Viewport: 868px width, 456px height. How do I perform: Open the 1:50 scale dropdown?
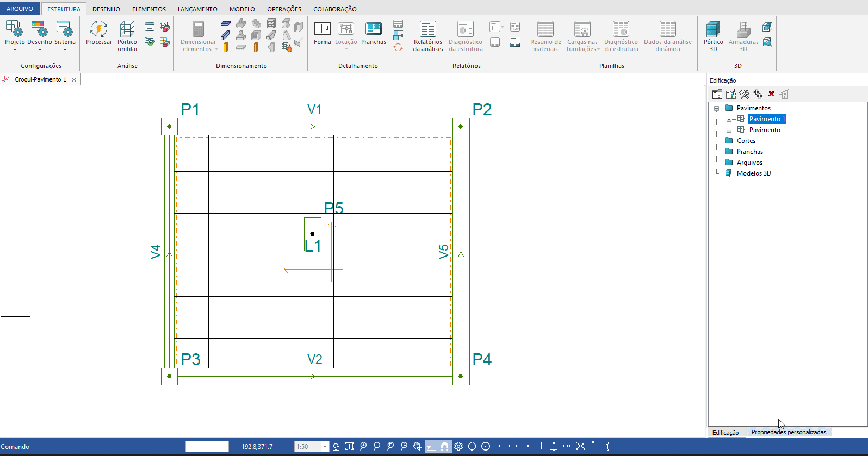(325, 447)
